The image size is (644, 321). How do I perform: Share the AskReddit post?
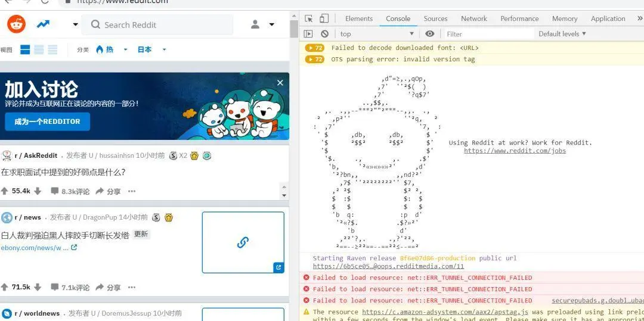tap(108, 191)
